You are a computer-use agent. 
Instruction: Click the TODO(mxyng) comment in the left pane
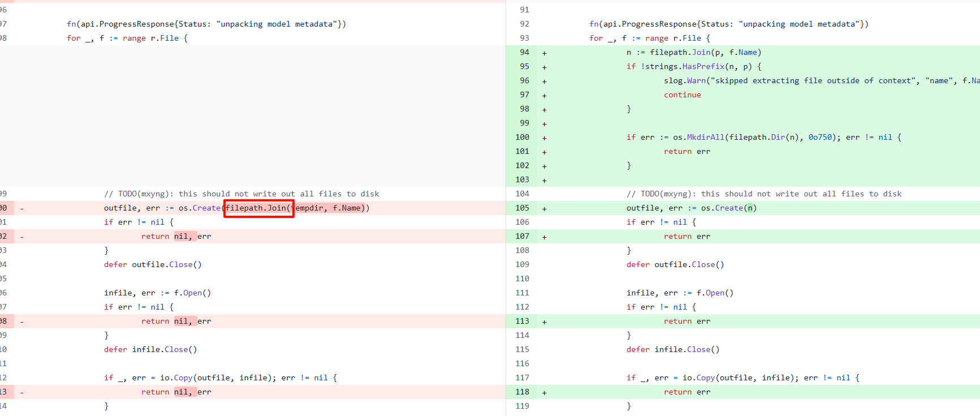tap(241, 194)
